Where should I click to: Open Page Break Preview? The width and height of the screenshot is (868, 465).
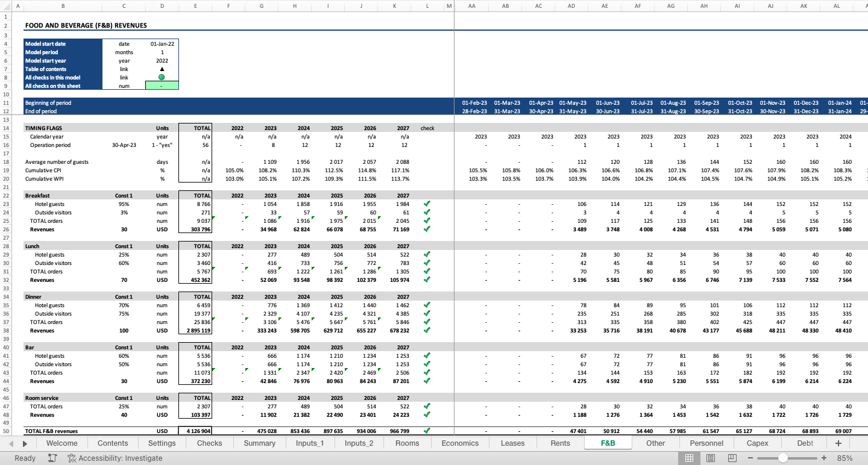point(731,458)
